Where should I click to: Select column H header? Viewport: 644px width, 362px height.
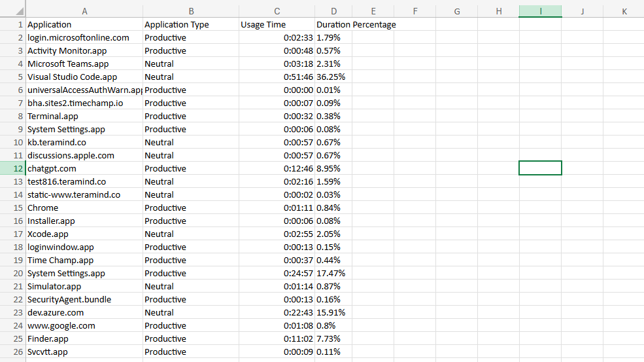[499, 11]
